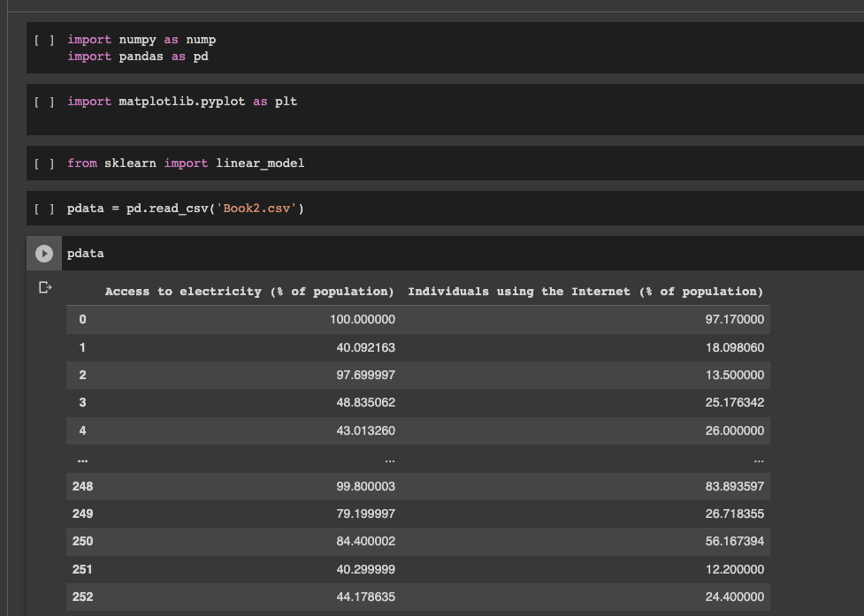Viewport: 864px width, 616px height.
Task: Select value 84.400002 in row 250
Action: point(366,541)
